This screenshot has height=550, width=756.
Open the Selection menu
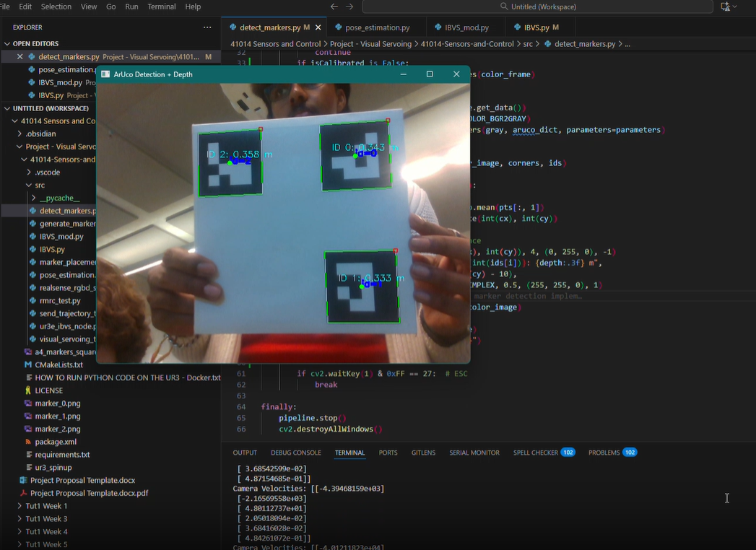click(x=56, y=6)
